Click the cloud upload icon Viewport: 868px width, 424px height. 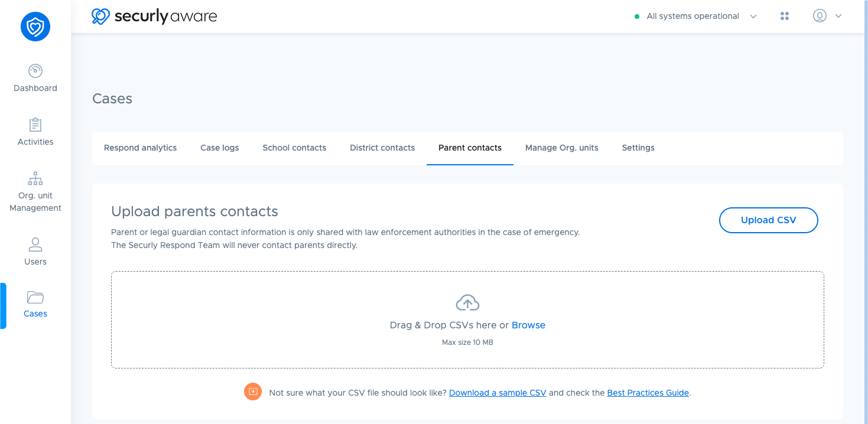(x=467, y=303)
